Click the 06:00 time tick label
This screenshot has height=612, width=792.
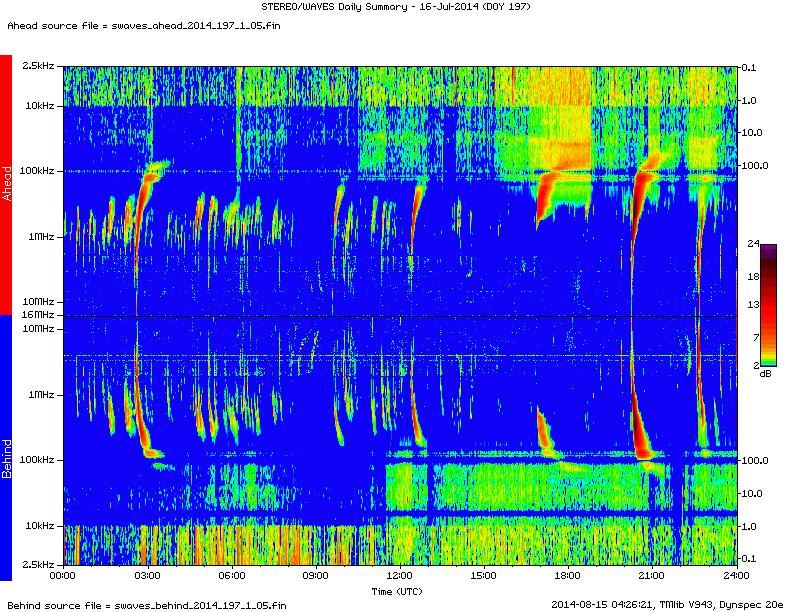[x=232, y=576]
